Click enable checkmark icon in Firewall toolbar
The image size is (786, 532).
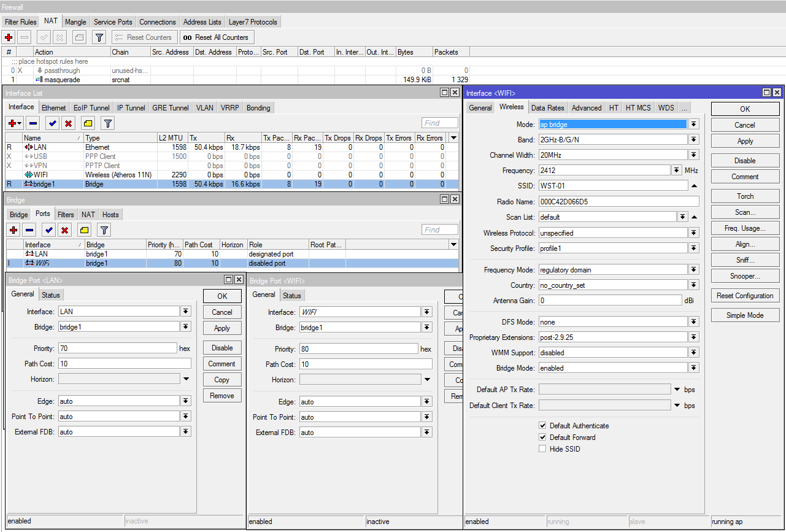[x=44, y=37]
